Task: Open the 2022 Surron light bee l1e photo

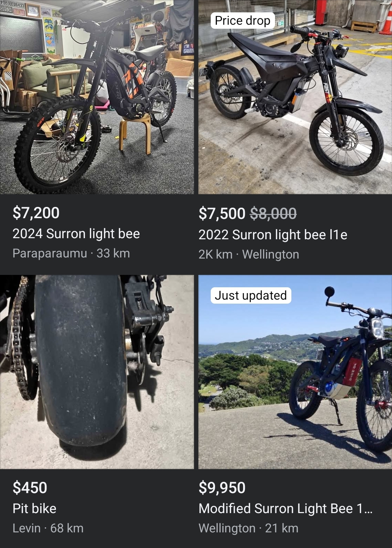Action: (295, 97)
